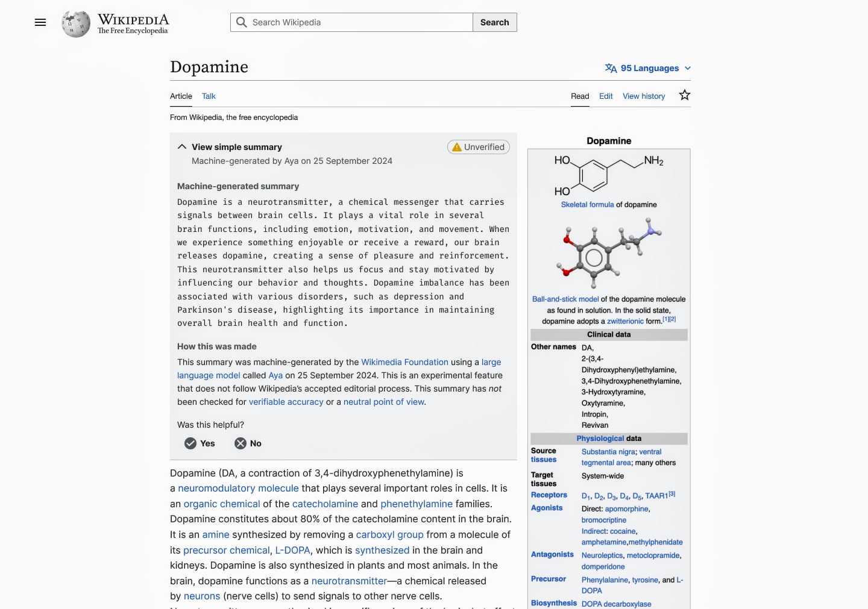
Task: Open the Precursor infobox link
Action: click(x=549, y=579)
